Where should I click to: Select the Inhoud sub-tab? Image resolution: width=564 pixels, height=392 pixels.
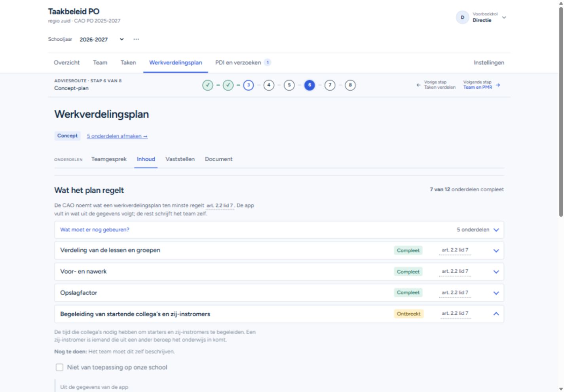pyautogui.click(x=146, y=159)
